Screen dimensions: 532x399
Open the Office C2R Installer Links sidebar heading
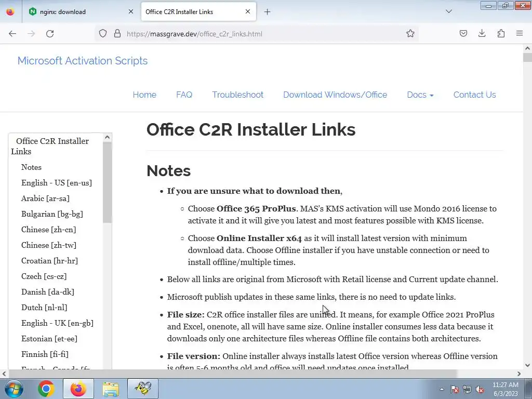50,146
